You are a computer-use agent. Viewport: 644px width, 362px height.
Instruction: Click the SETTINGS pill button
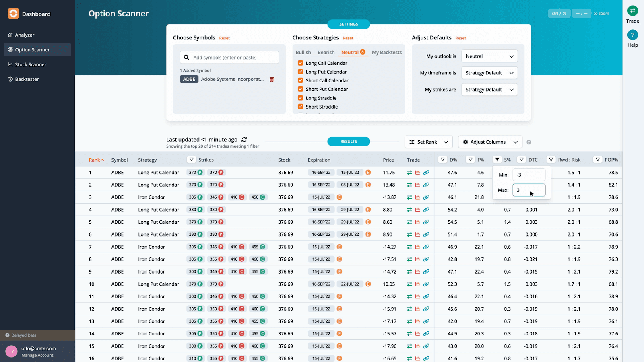tap(349, 24)
